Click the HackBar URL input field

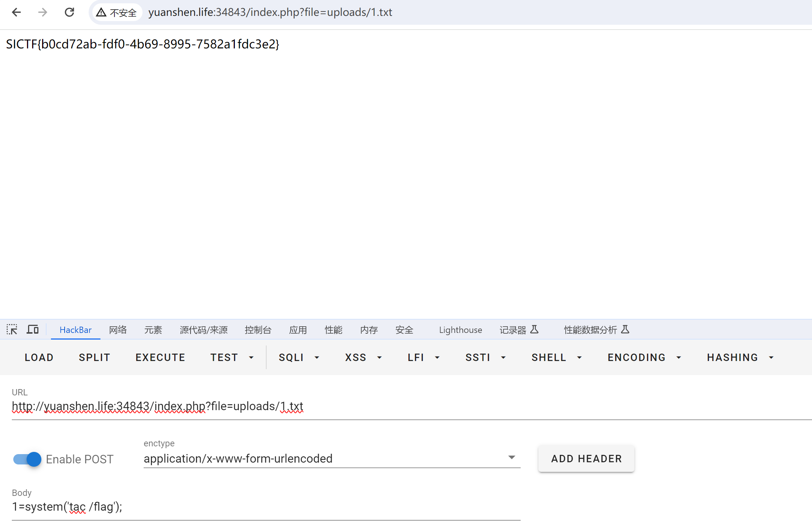click(x=406, y=406)
